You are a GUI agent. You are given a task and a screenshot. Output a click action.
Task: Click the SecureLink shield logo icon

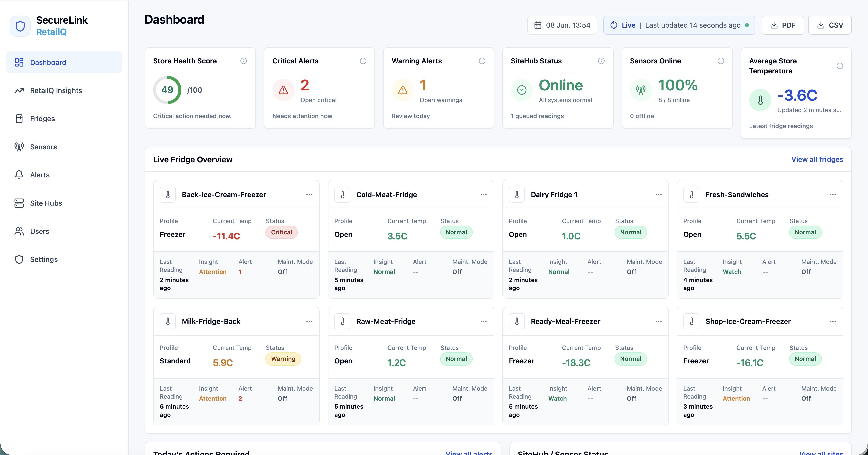click(20, 26)
